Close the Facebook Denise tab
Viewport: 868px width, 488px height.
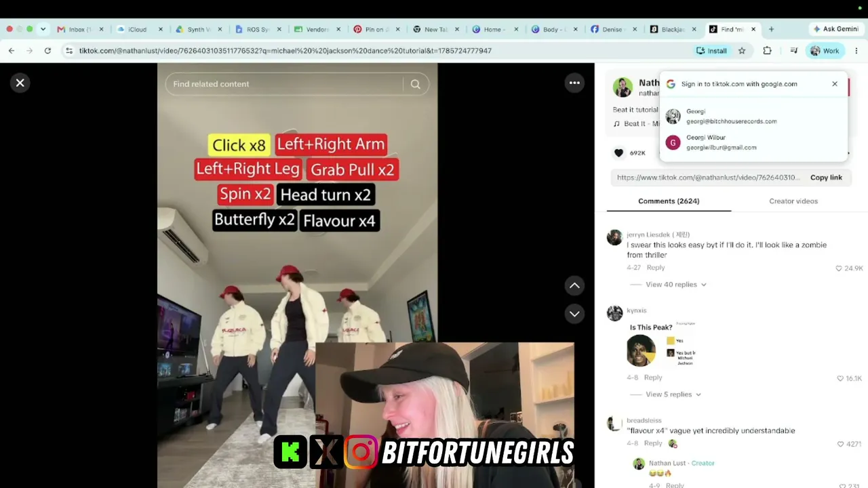click(x=635, y=29)
